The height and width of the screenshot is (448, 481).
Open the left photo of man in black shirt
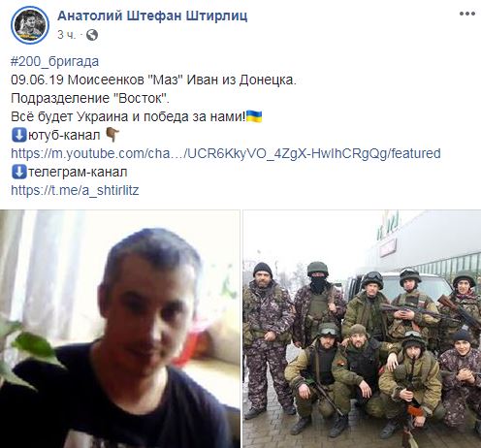[119, 329]
